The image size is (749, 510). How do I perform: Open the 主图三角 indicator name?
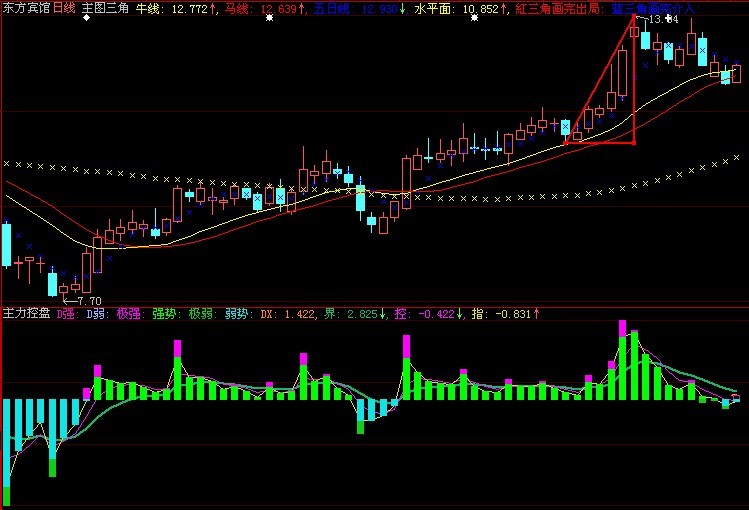click(105, 8)
